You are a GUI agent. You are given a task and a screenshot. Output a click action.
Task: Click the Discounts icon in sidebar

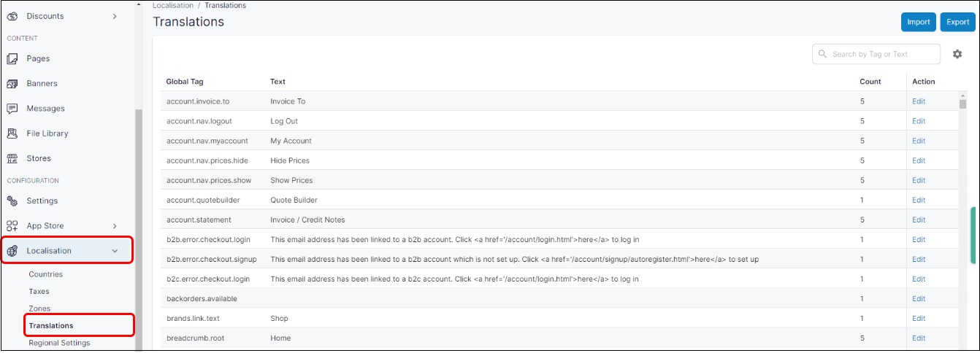click(x=12, y=16)
